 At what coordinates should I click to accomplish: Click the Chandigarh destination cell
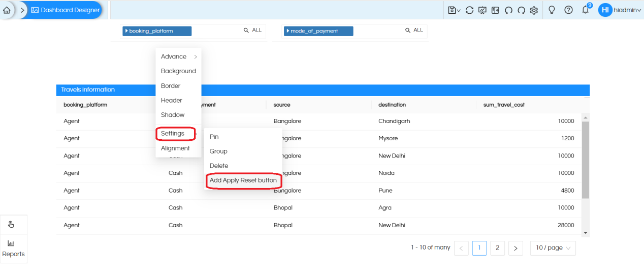(x=394, y=121)
